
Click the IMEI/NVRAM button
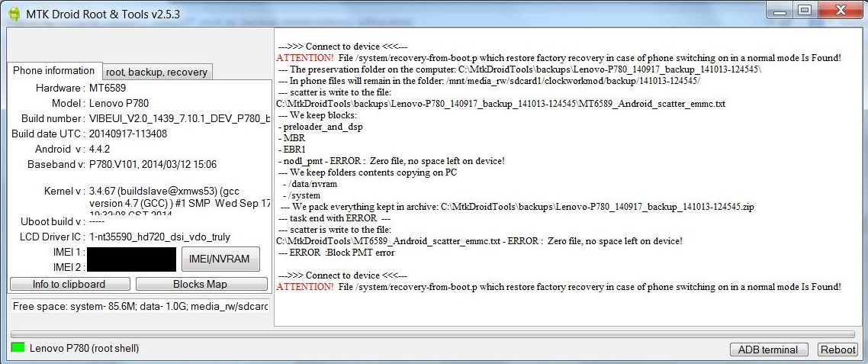pos(220,259)
